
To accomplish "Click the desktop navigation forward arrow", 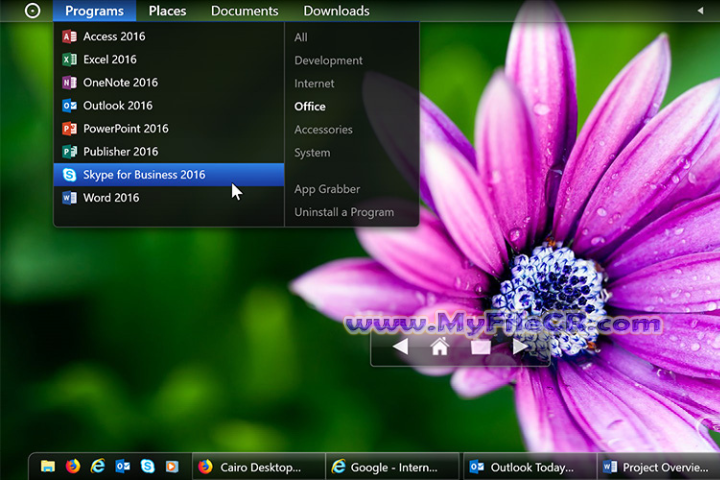I will [x=520, y=346].
